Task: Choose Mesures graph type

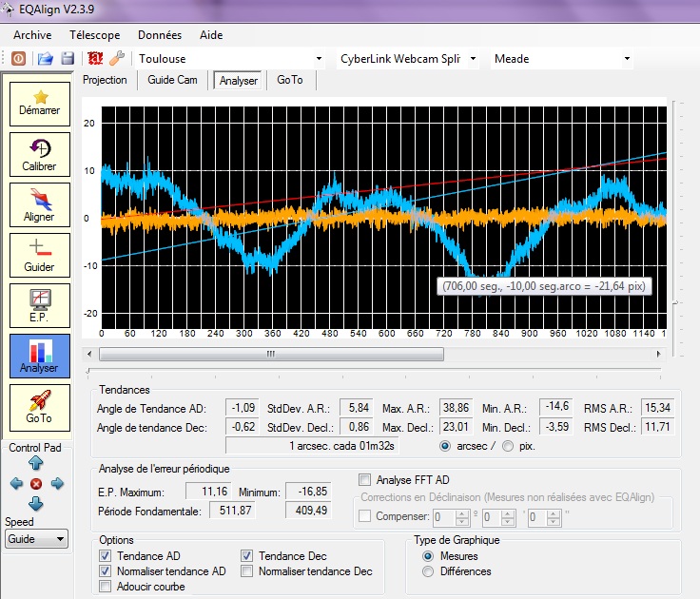Action: click(x=428, y=556)
